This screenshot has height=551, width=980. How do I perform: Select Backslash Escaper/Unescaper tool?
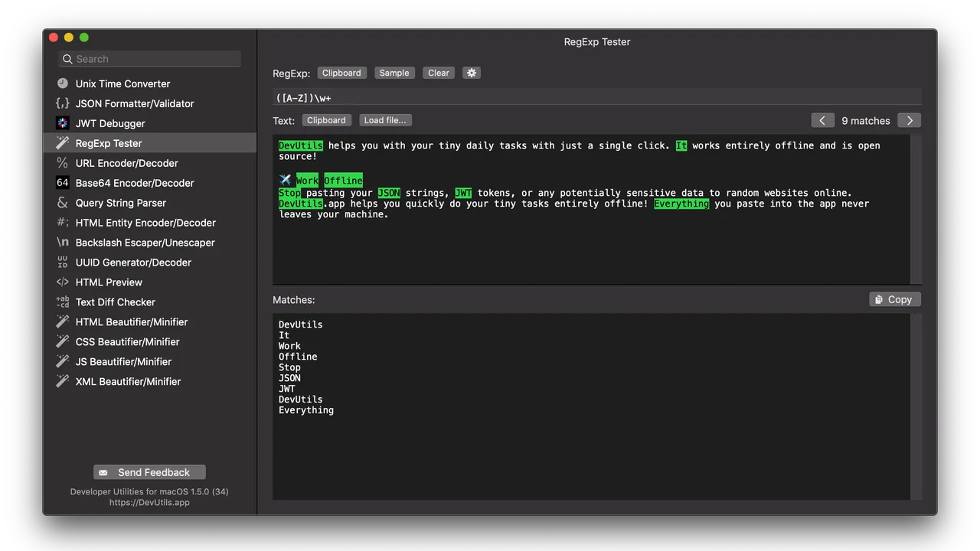(149, 243)
